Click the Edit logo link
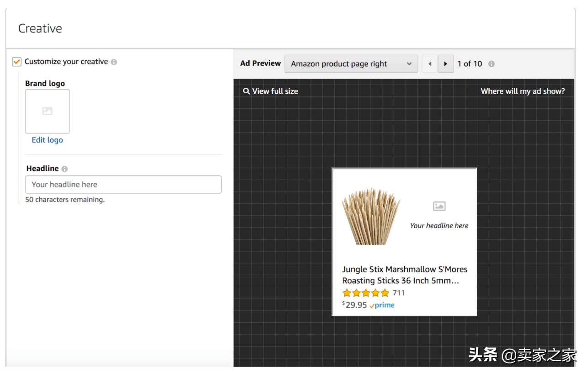Screen dimensions: 588x374 (x=47, y=140)
